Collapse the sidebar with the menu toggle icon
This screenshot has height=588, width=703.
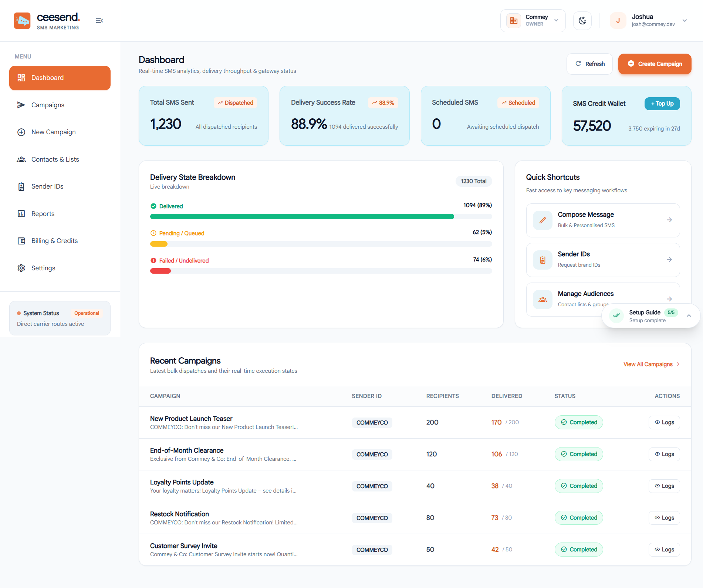tap(99, 21)
